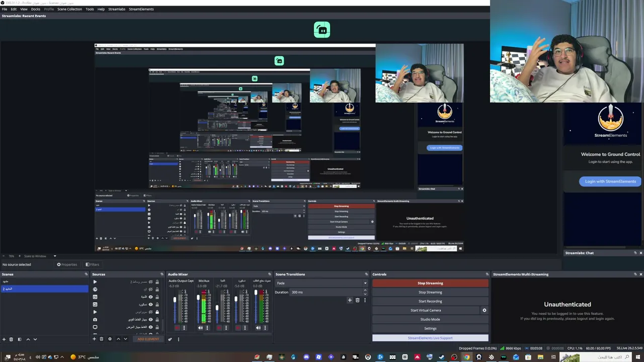Open the Streamlabs menu
Screen dimensions: 644x362
point(117,9)
